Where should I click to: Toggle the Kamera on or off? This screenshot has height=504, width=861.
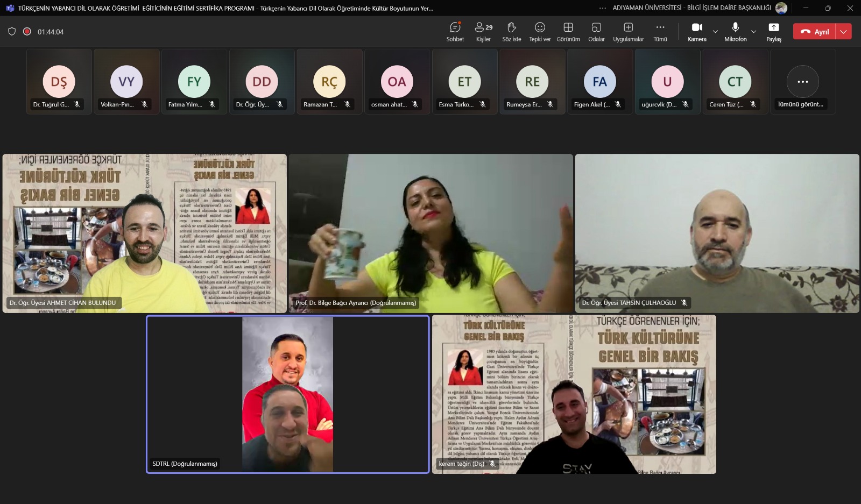[x=697, y=32]
